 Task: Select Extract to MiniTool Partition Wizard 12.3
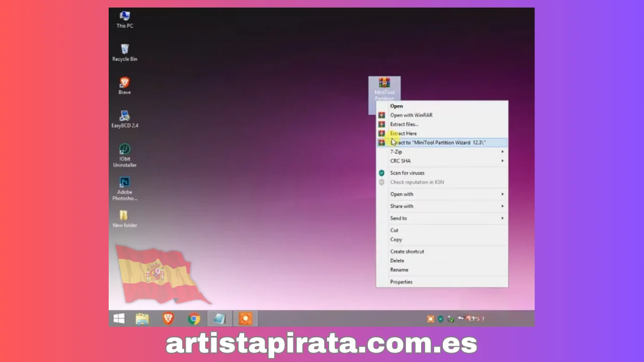tap(438, 143)
